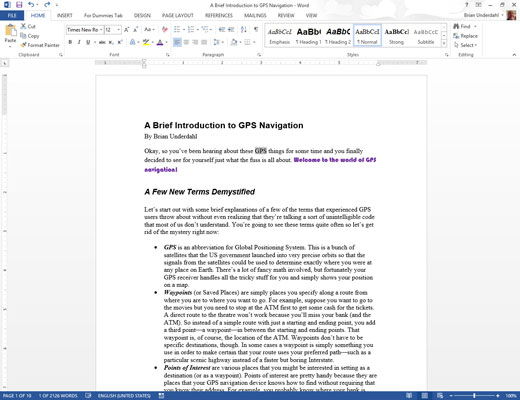Shrink the font size
The height and width of the screenshot is (400, 520).
click(x=135, y=30)
